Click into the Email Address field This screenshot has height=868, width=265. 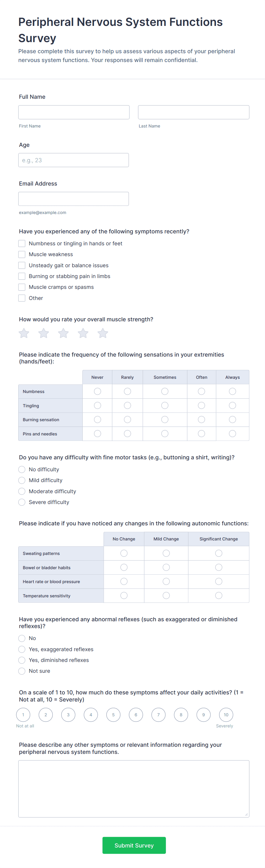point(74,199)
